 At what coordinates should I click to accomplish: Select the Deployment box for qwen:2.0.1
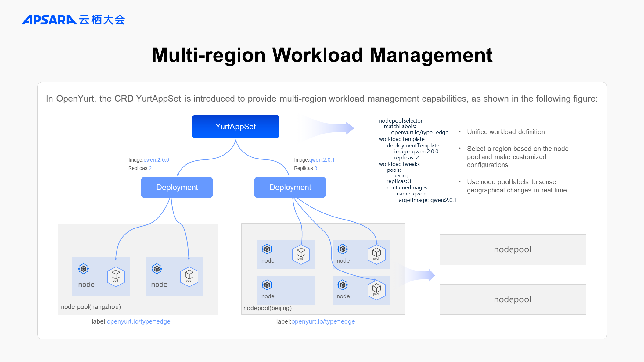(290, 187)
